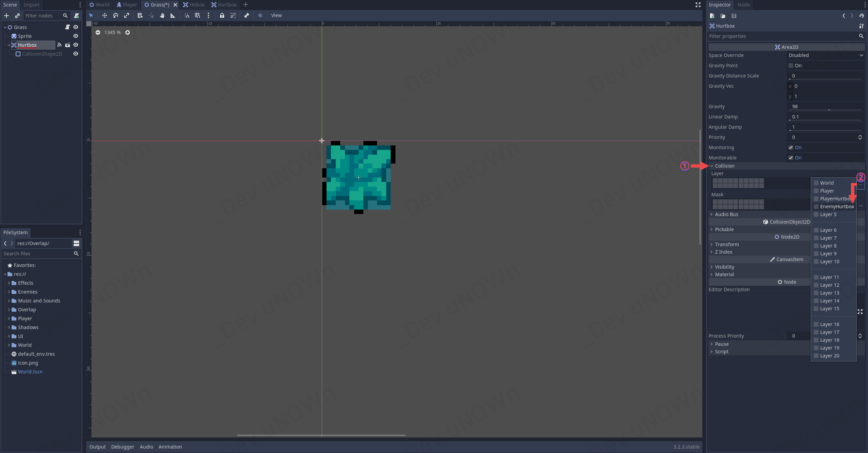868x453 pixels.
Task: Select the Pan mode hand tool
Action: [x=162, y=15]
